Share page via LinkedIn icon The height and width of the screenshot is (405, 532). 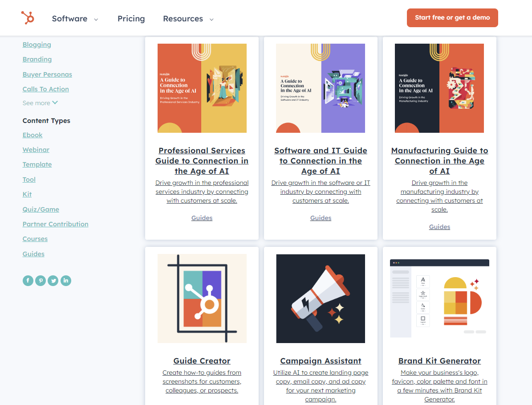(66, 281)
